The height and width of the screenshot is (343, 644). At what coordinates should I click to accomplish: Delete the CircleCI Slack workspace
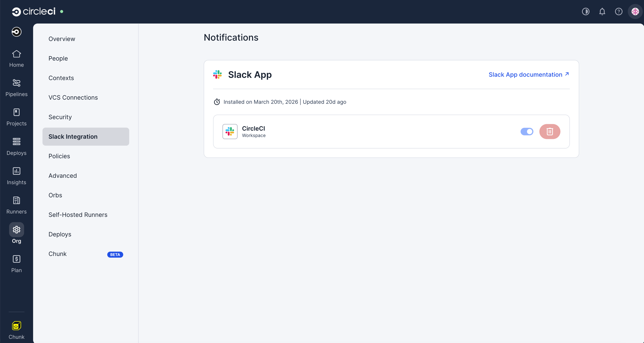point(550,132)
